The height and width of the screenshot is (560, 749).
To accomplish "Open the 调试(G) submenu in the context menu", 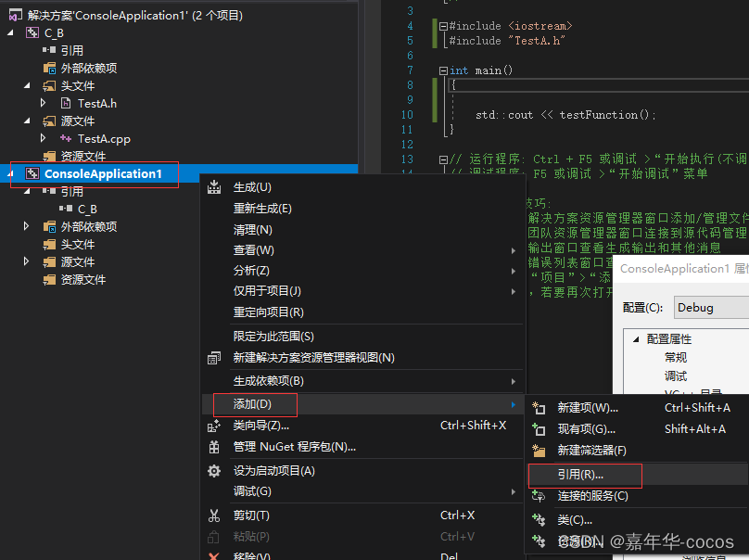I will click(x=362, y=491).
